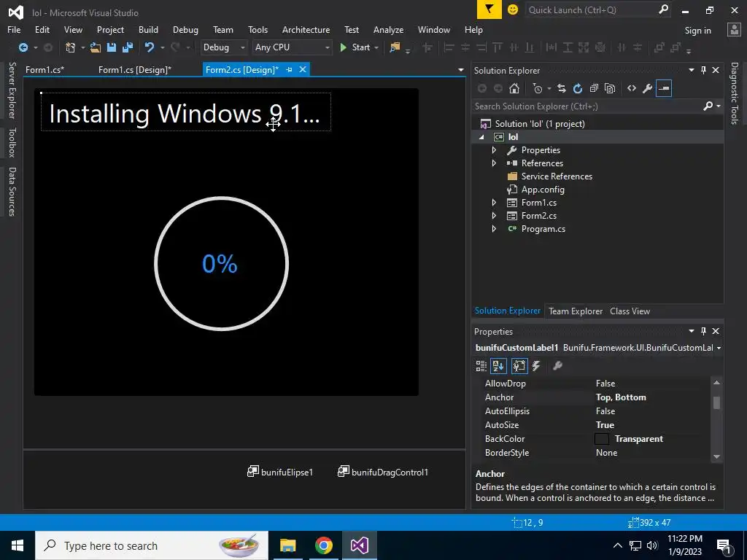
Task: Open File Explorer from the taskbar
Action: point(287,545)
